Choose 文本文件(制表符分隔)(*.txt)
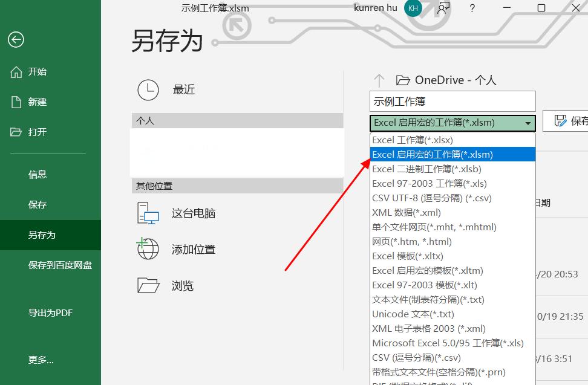The image size is (588, 385). (452, 300)
